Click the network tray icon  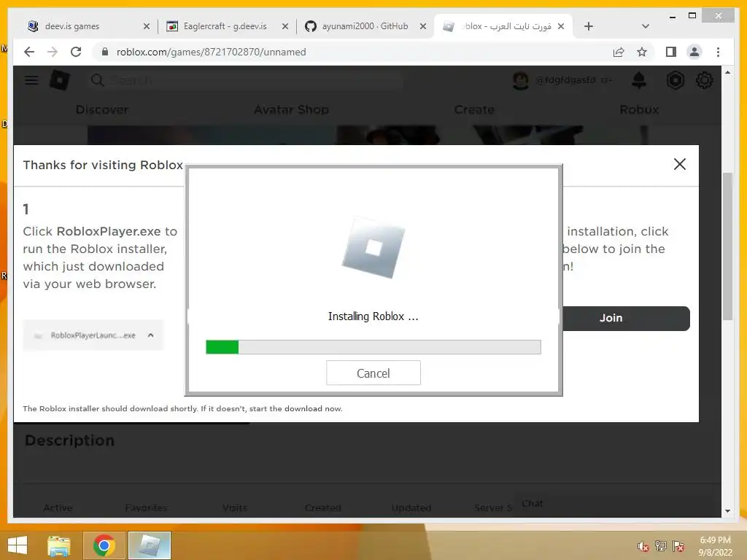coord(661,546)
